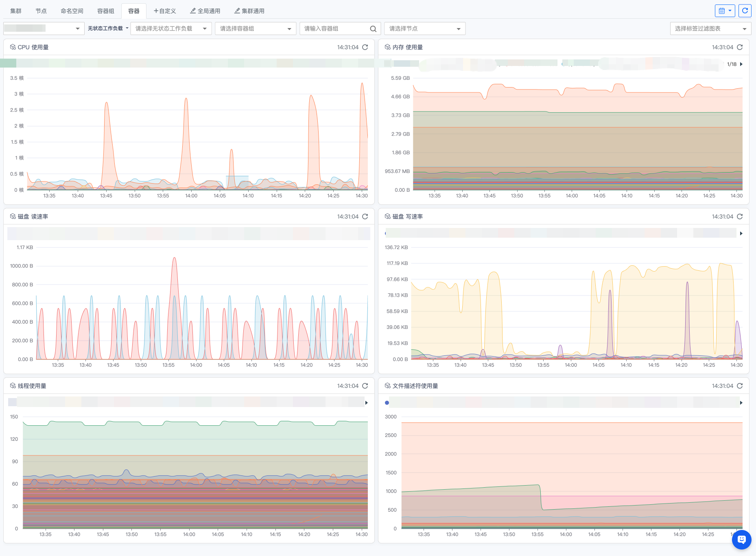The height and width of the screenshot is (556, 756).
Task: Open the calendar time range picker
Action: (x=725, y=11)
